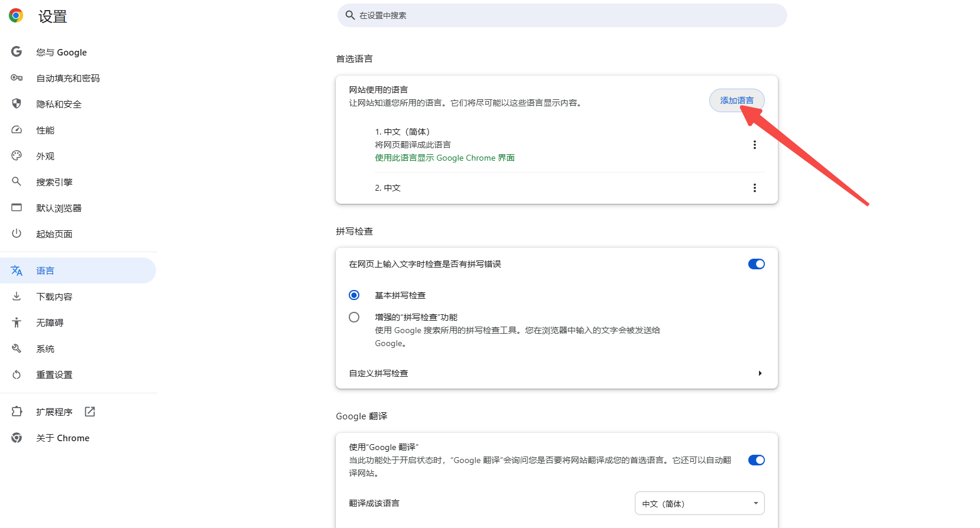Click the search icon in settings search bar

(351, 15)
